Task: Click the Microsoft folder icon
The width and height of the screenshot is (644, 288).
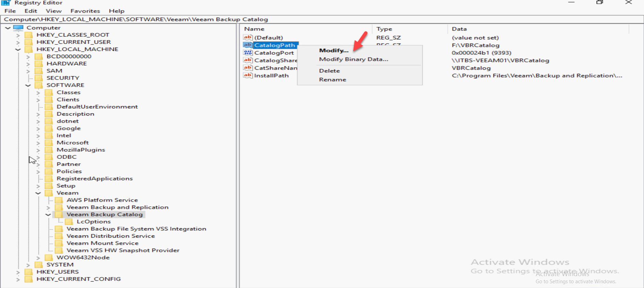Action: click(49, 142)
